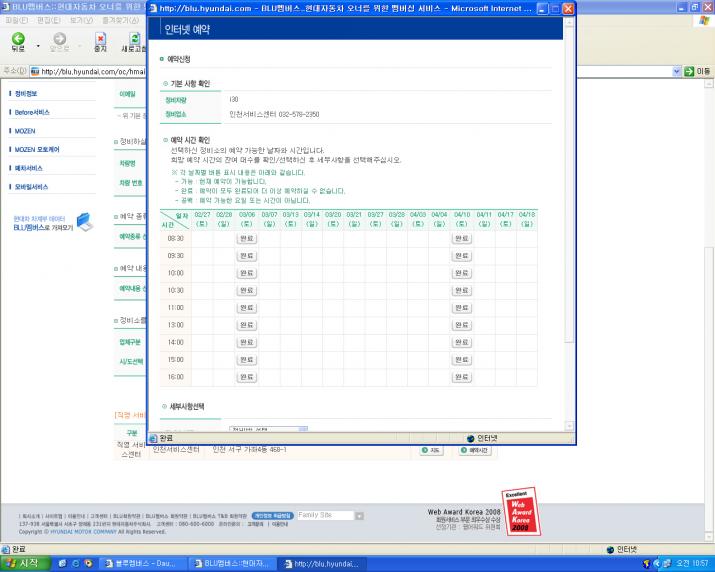Click 완료 button for 03/06 at 10:30
715x572 pixels.
247,291
